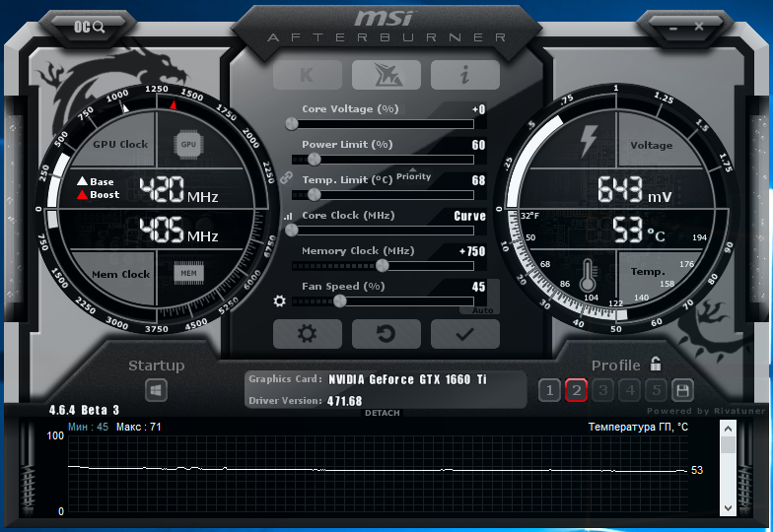Select profile slot 5
This screenshot has height=532, width=773.
coord(657,390)
